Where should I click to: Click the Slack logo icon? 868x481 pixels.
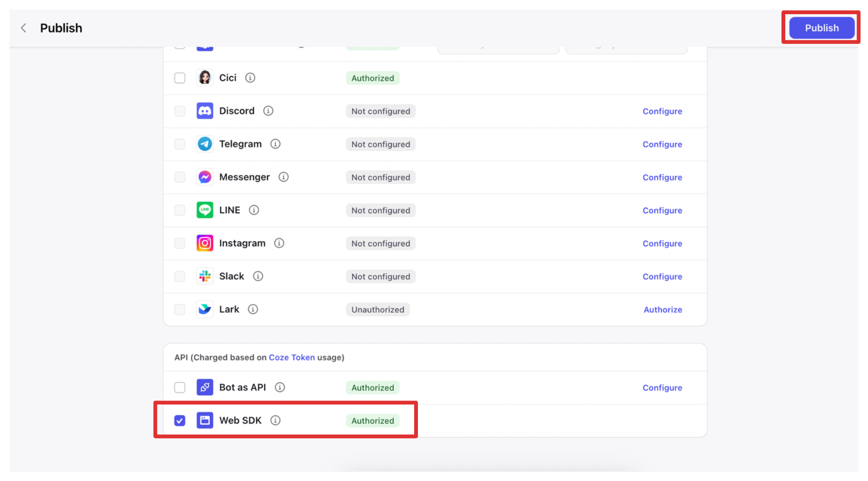point(205,276)
